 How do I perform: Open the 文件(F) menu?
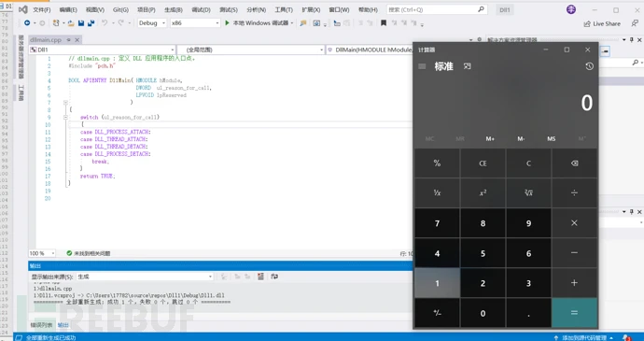pos(42,10)
